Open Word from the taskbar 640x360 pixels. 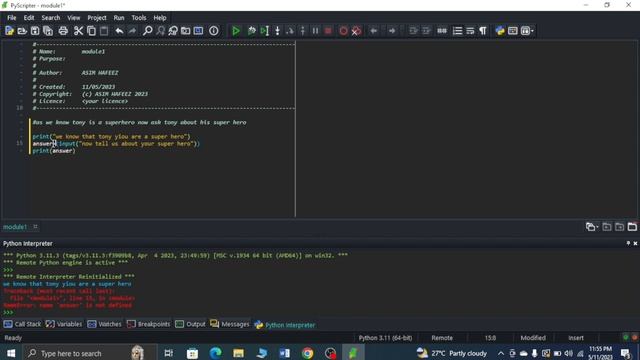284,353
